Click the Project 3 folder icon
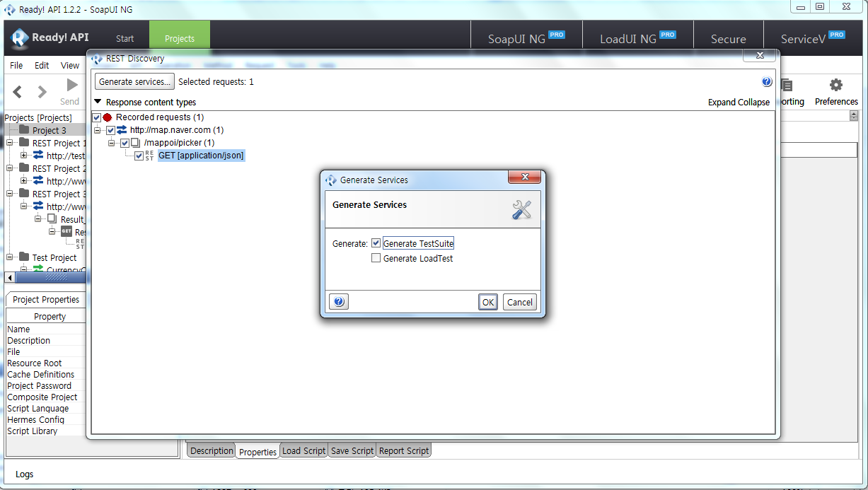The image size is (868, 490). pos(24,130)
